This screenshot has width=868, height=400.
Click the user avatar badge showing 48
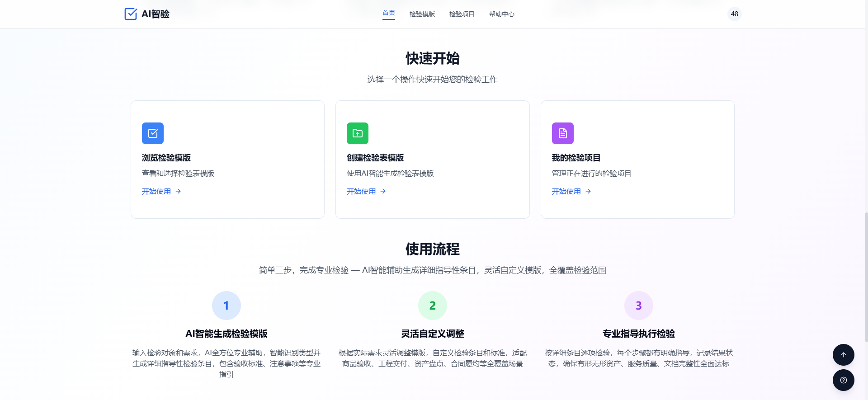click(x=734, y=14)
